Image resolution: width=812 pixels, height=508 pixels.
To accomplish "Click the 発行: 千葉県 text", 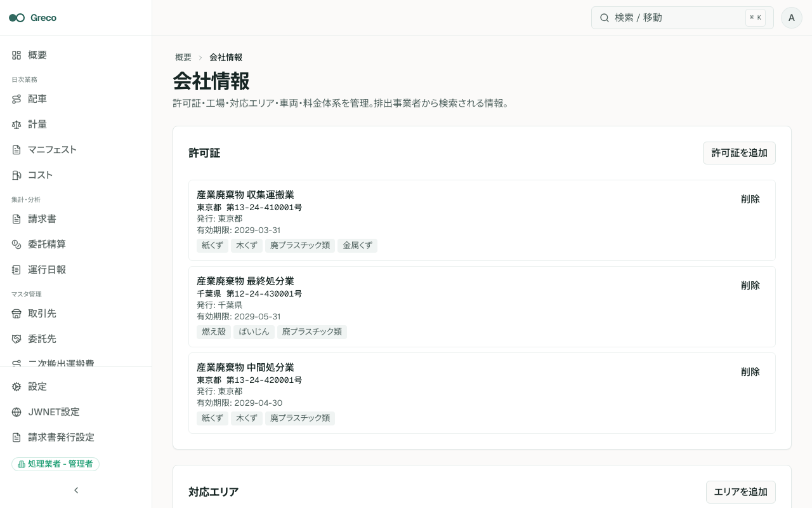I will [219, 305].
